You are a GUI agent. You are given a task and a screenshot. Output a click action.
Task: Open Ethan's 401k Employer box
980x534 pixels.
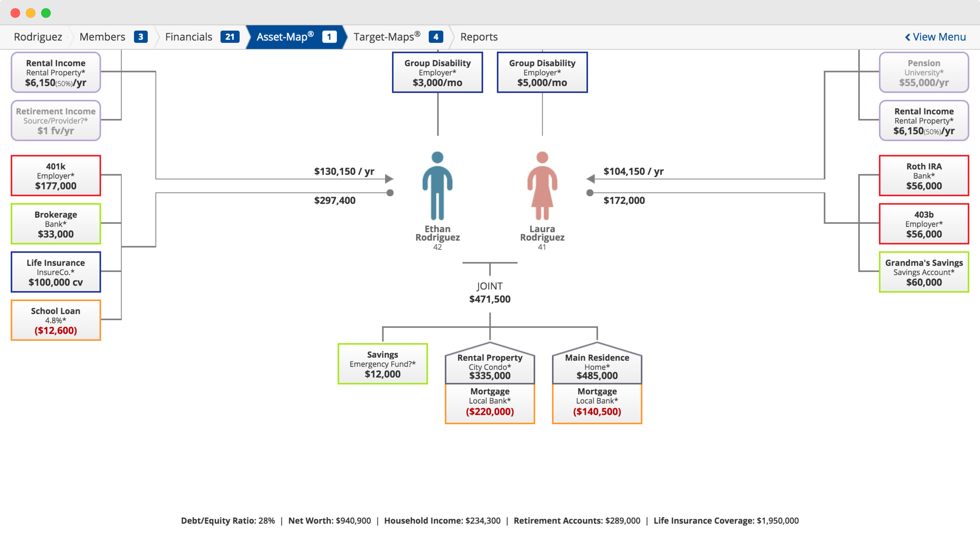(x=56, y=176)
